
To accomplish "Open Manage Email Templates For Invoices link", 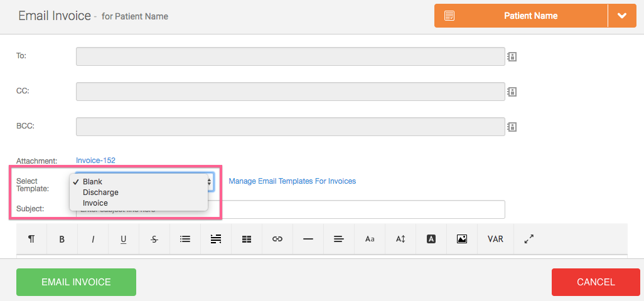I will coord(292,181).
